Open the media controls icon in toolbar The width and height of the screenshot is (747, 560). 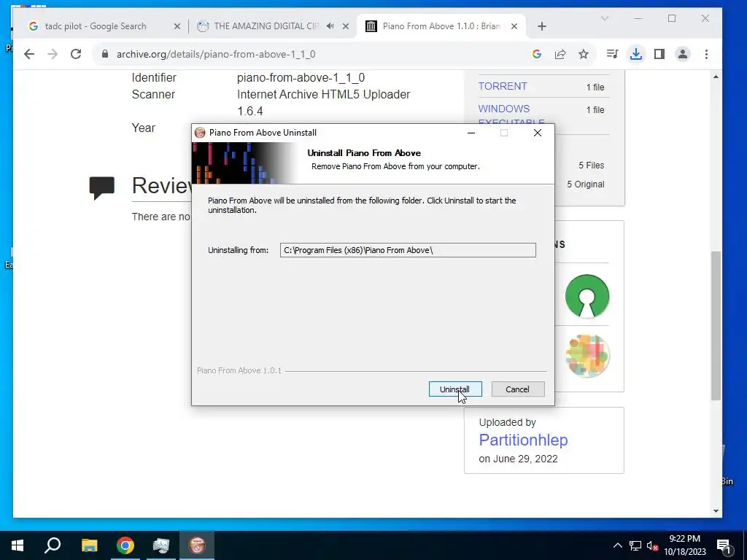612,54
